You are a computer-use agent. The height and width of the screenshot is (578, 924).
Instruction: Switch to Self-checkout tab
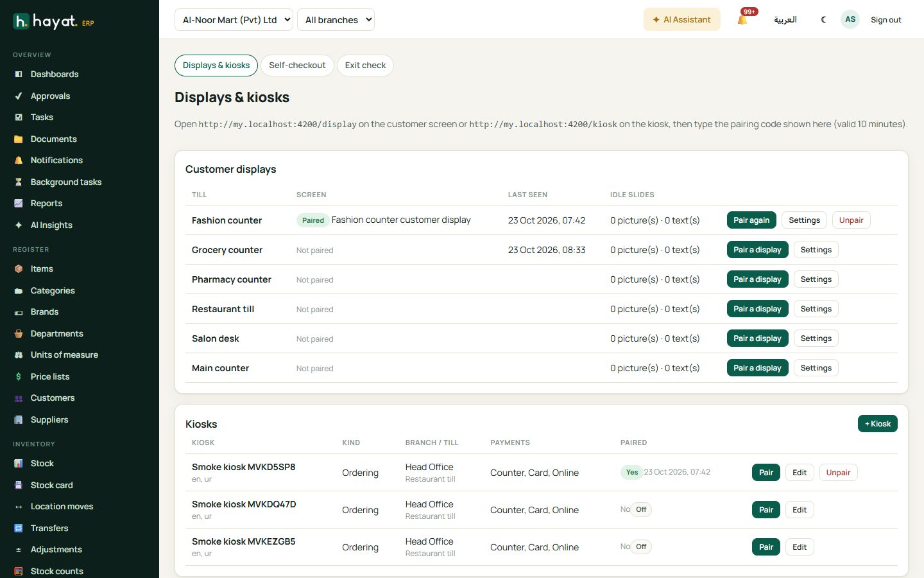pos(297,66)
